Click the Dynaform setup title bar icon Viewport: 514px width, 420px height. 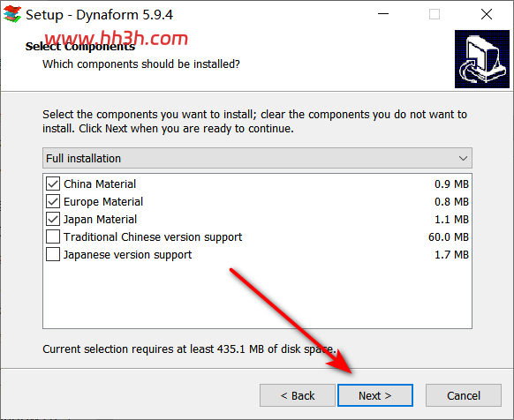point(12,14)
